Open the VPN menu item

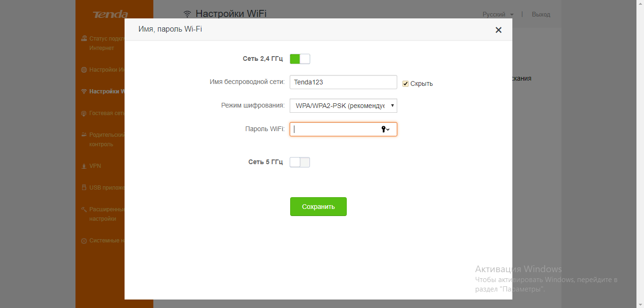click(x=95, y=166)
